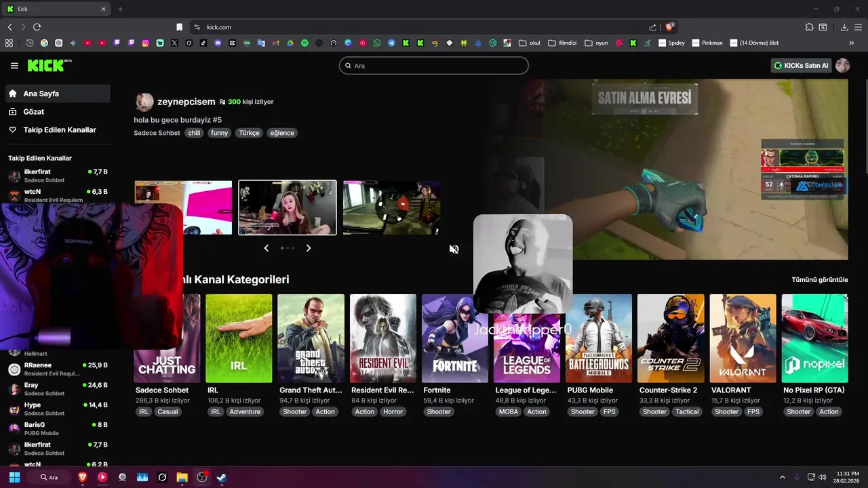
Task: Switch to the Kick browser tab
Action: point(57,9)
